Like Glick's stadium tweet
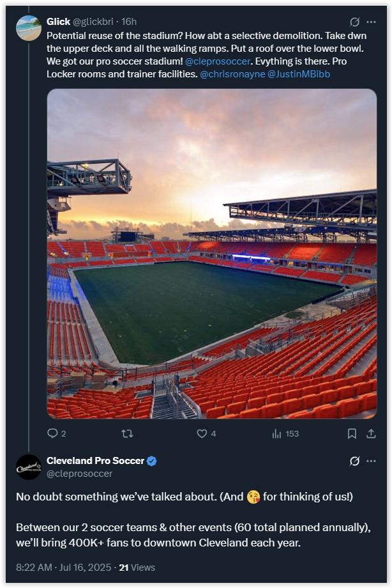The image size is (392, 588). coord(202,433)
